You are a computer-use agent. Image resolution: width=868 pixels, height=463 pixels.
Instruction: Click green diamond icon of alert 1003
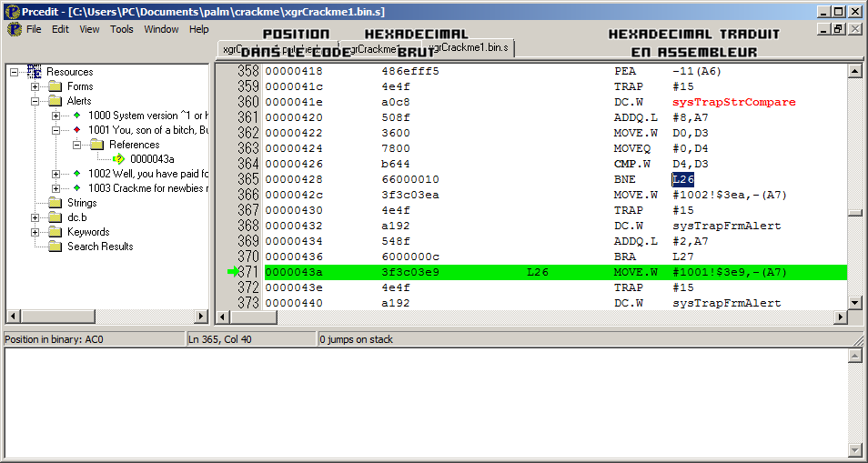click(76, 188)
